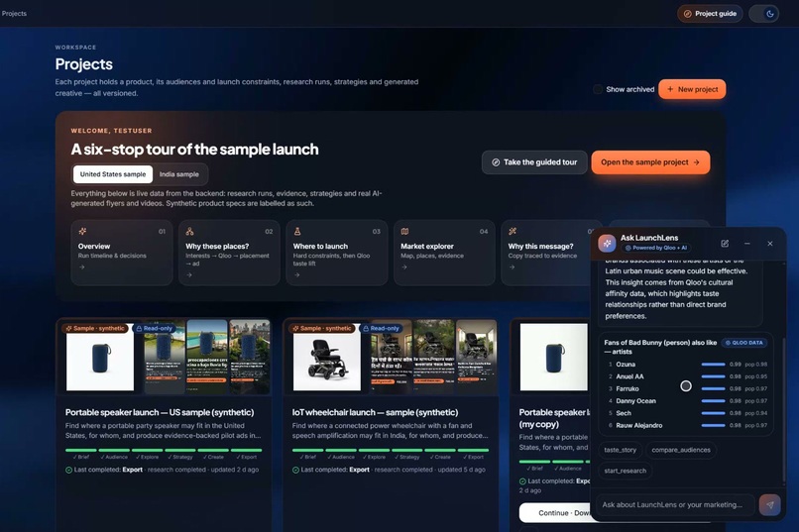Click the wheelchair product thumbnail

click(326, 358)
